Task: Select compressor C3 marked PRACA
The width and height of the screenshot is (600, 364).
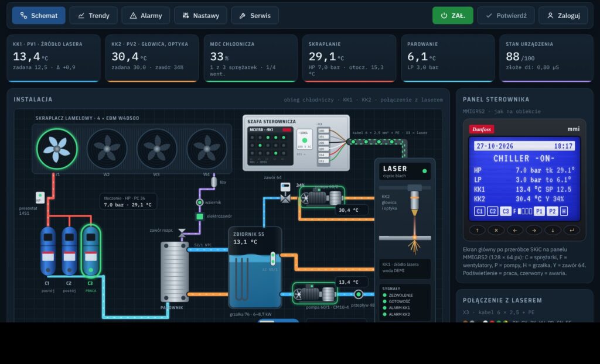Action: click(91, 250)
